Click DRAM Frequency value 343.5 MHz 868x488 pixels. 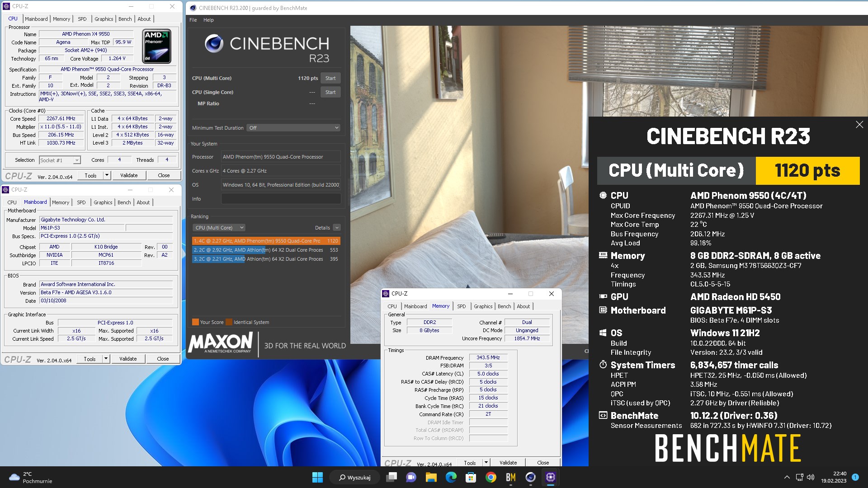point(488,357)
